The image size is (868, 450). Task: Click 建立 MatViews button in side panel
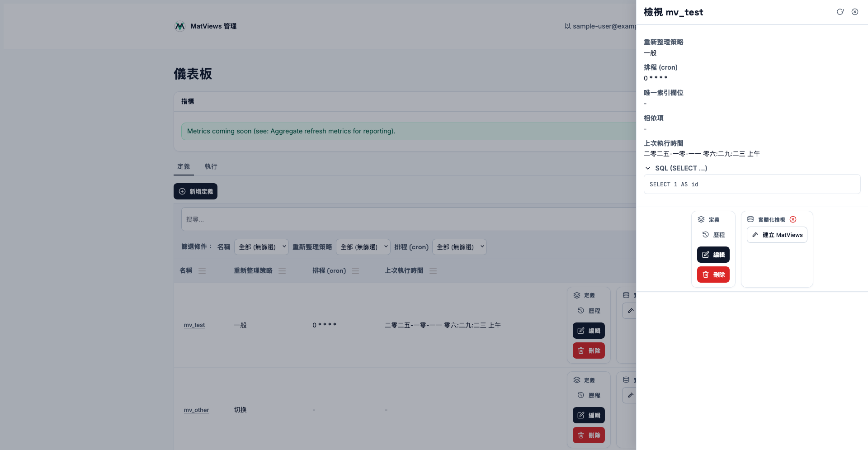[x=777, y=235]
